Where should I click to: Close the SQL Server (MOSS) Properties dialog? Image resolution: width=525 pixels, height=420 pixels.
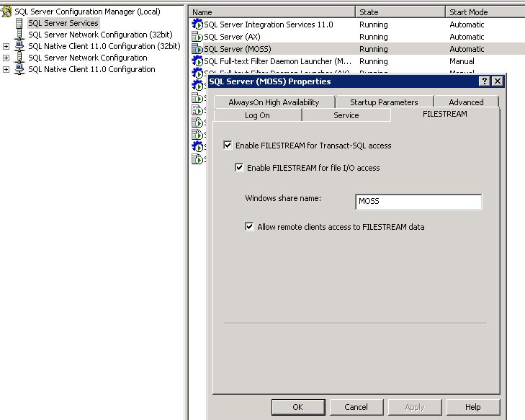[x=498, y=81]
